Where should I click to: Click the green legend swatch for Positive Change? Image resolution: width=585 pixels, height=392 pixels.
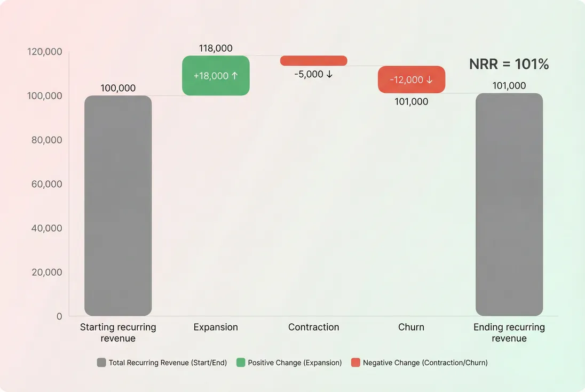[x=242, y=362]
